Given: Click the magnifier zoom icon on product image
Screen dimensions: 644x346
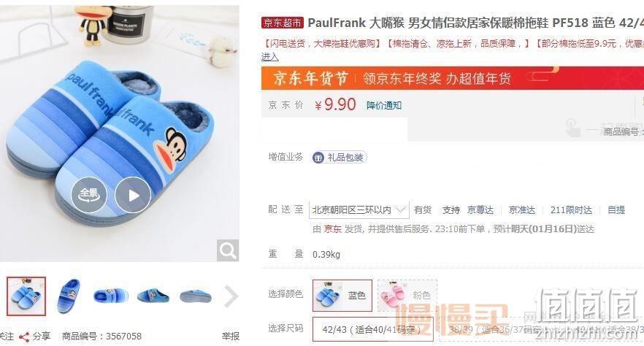Looking at the screenshot, I should click(228, 250).
